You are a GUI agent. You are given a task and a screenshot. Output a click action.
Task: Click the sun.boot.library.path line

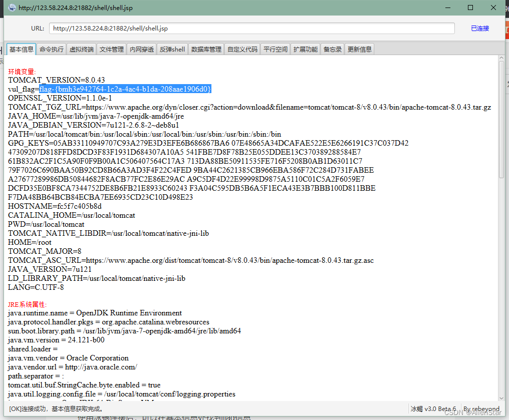(124, 331)
